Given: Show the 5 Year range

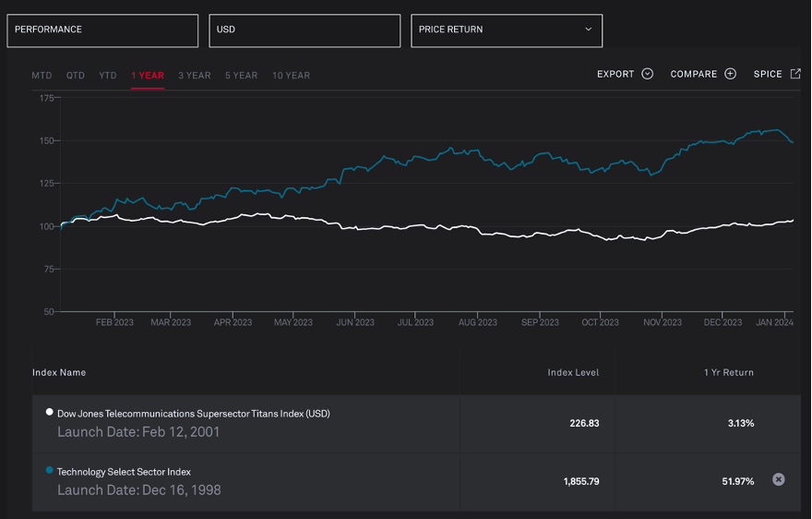Looking at the screenshot, I should (x=241, y=76).
